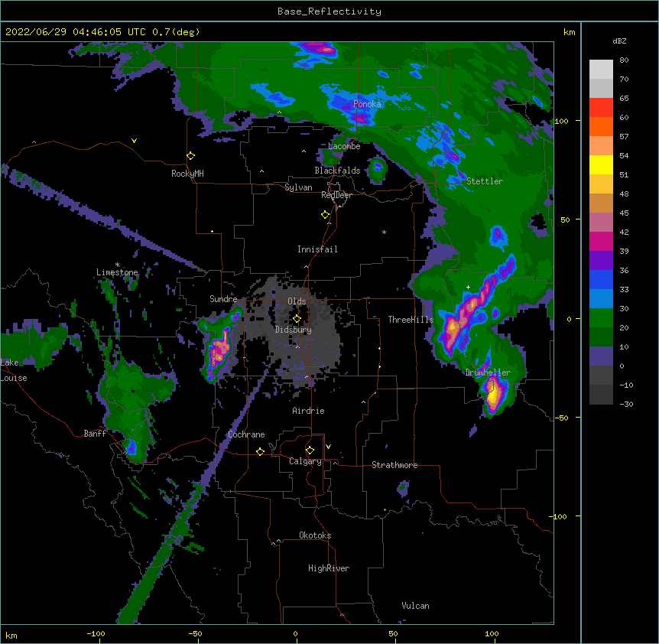Click the Ponoka city label
The image size is (659, 644).
point(367,104)
